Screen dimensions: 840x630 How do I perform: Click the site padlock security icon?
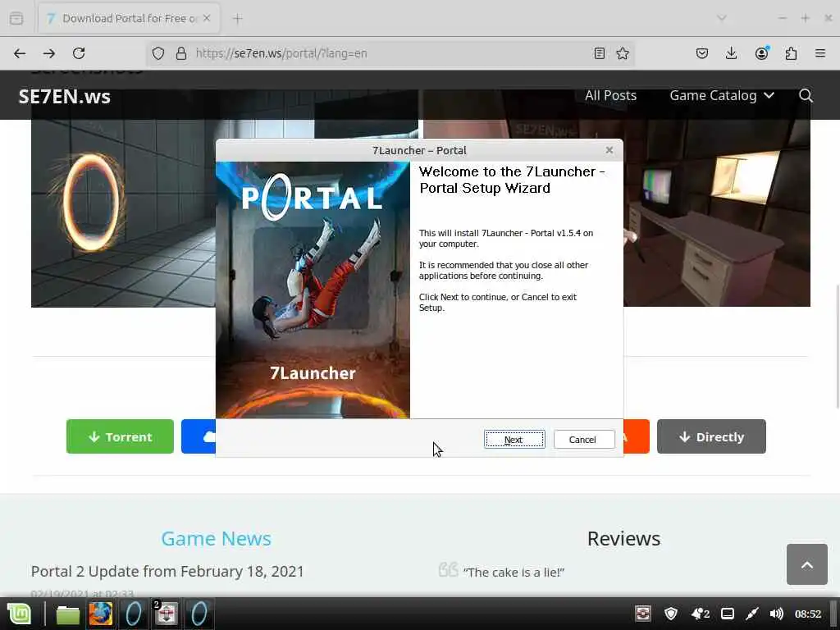pos(181,53)
